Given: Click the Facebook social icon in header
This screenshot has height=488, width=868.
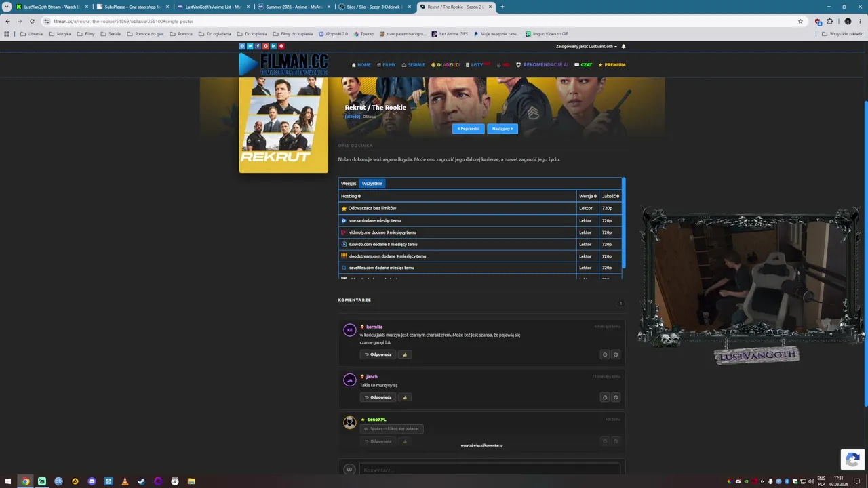Looking at the screenshot, I should point(258,46).
